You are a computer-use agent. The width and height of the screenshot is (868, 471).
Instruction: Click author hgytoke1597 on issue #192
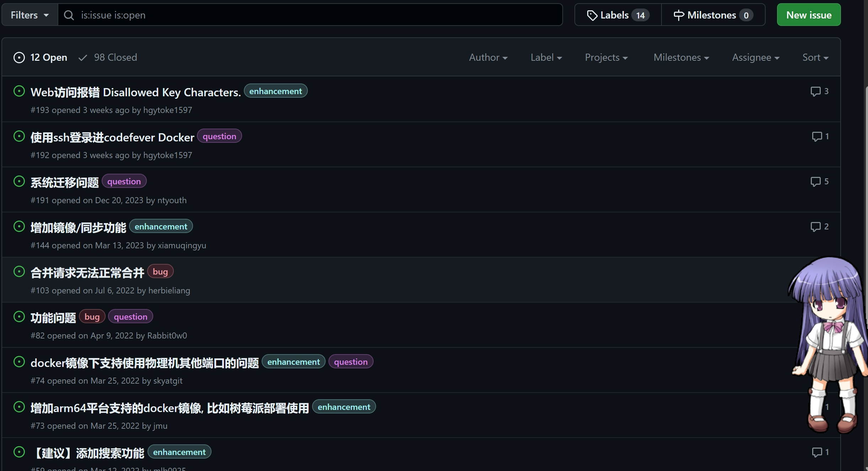(168, 155)
